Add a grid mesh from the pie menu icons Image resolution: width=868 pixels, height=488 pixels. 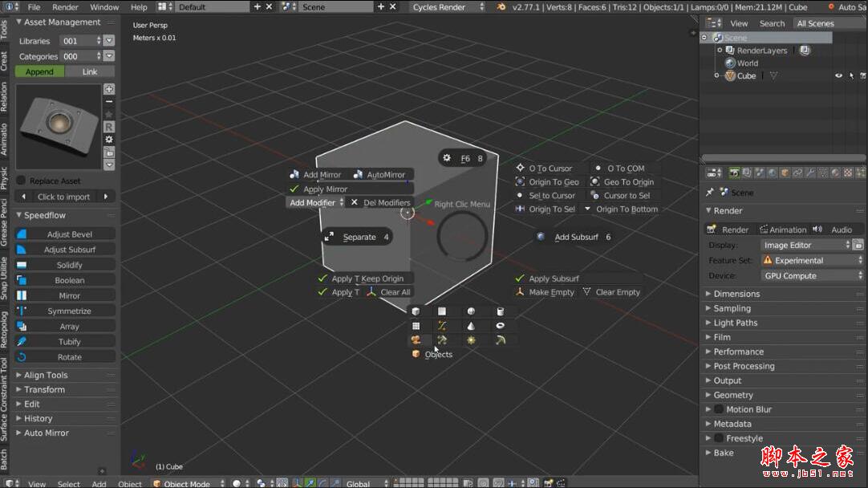pyautogui.click(x=416, y=326)
